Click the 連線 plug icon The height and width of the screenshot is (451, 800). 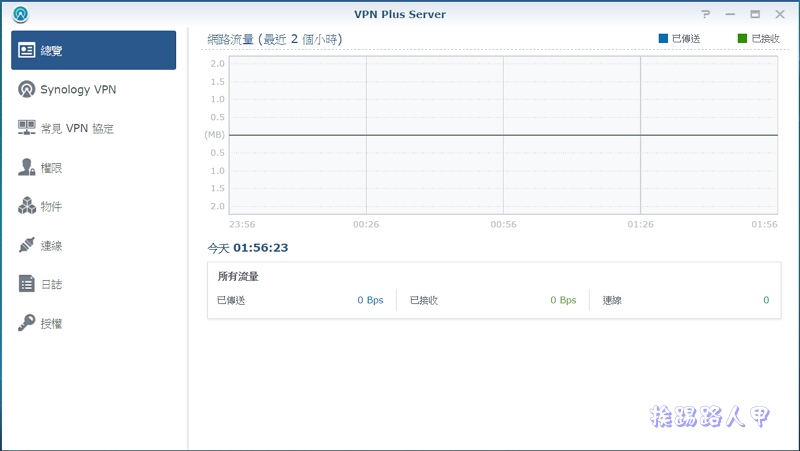(x=27, y=245)
